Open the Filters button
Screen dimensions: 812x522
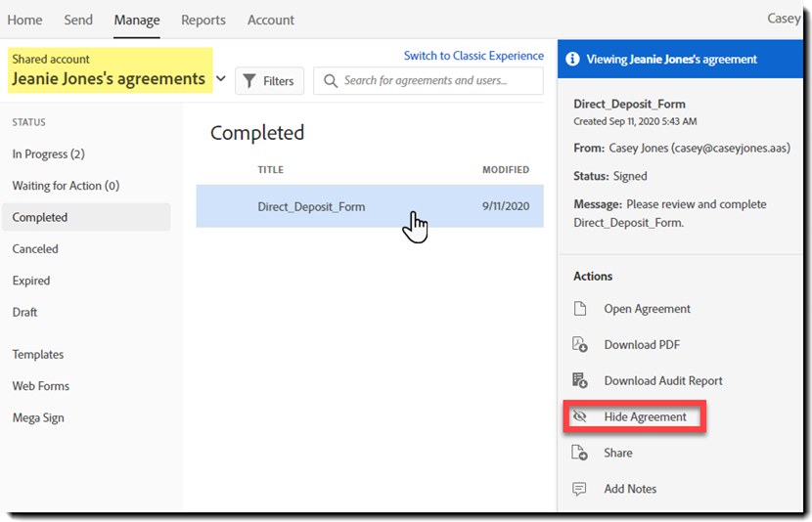[x=270, y=81]
